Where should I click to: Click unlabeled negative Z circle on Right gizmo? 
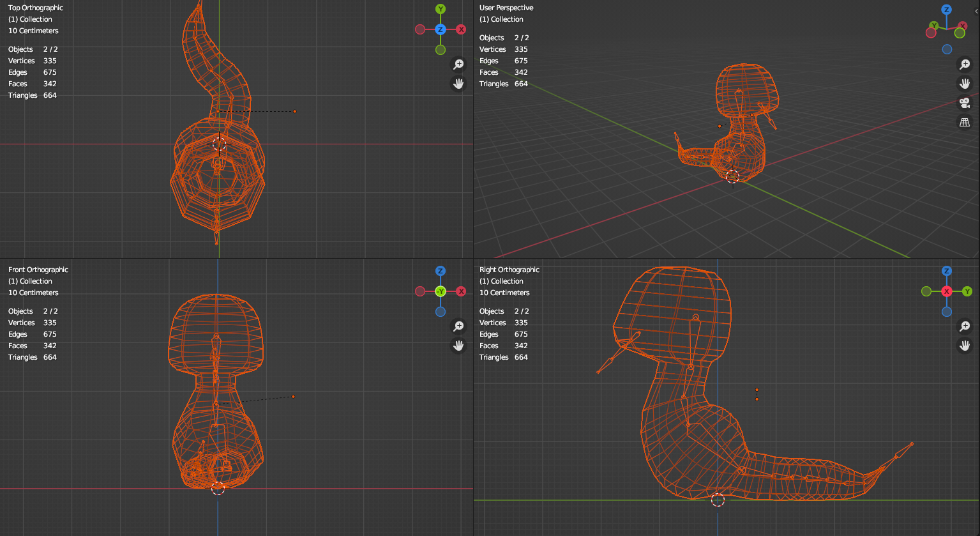(x=947, y=312)
